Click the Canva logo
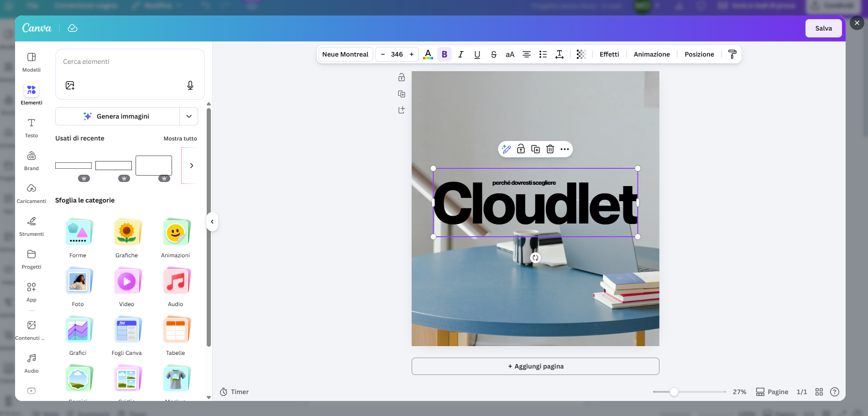This screenshot has width=868, height=416. point(37,28)
